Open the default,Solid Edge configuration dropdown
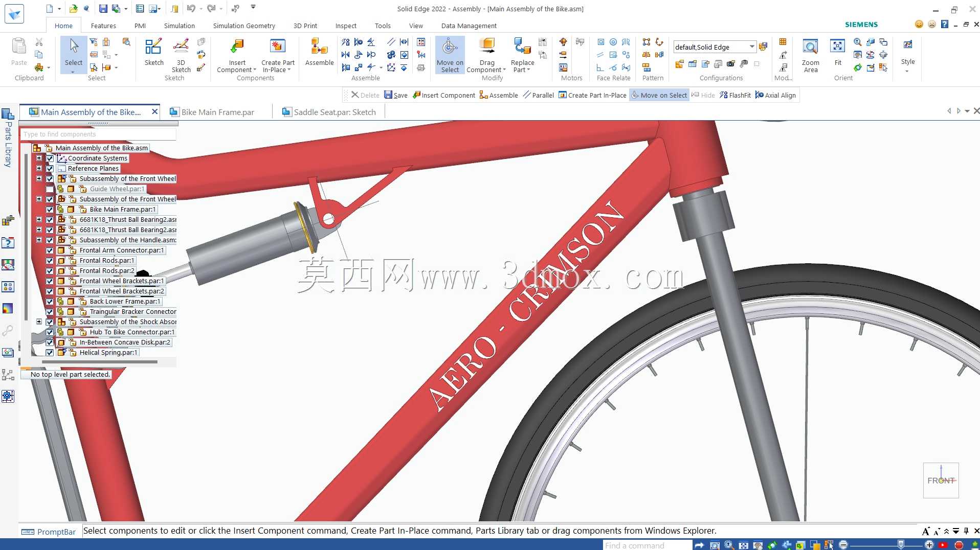The height and width of the screenshot is (550, 980). [x=752, y=47]
